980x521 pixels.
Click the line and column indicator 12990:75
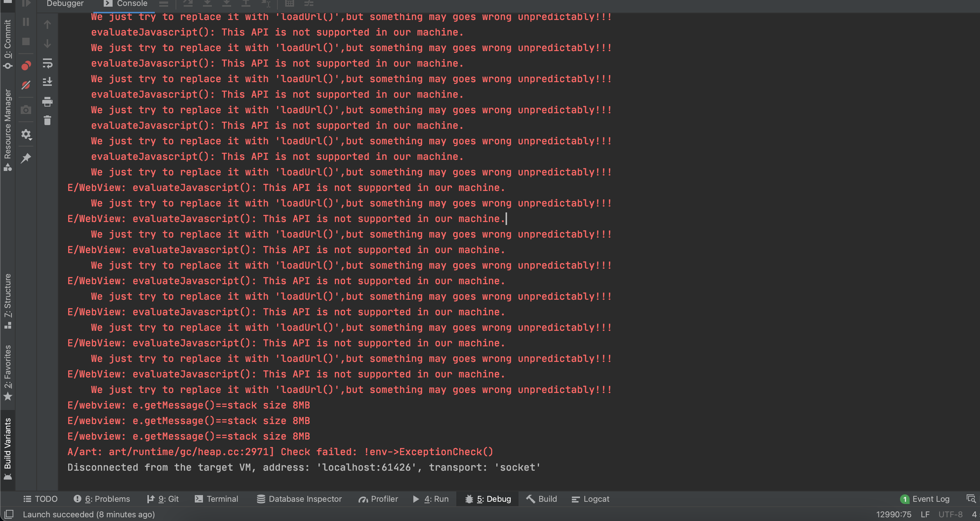pos(894,515)
